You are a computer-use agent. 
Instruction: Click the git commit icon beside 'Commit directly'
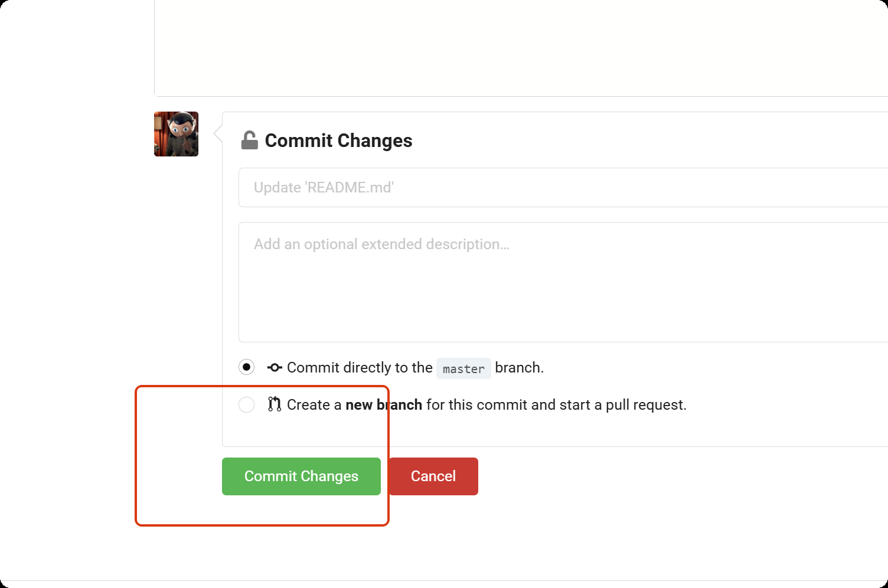point(275,368)
